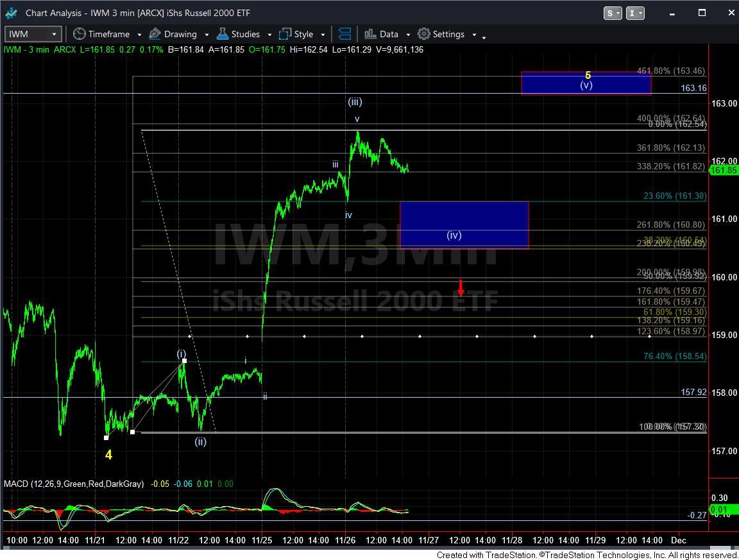Viewport: 739px width, 560px height.
Task: Maximize the Chart Analysis window
Action: [x=702, y=13]
